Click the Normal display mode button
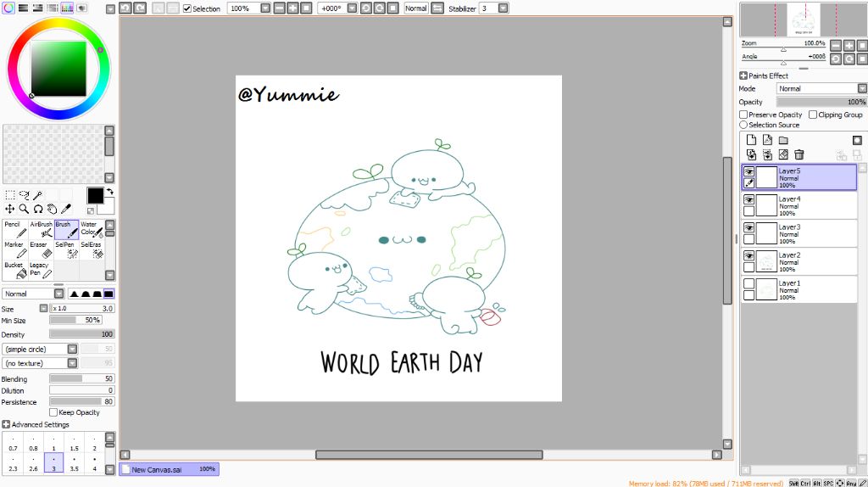This screenshot has width=868, height=487. (x=415, y=8)
